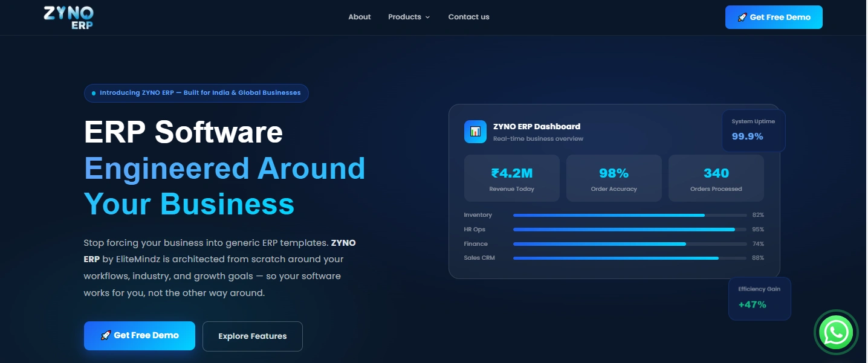
Task: Click the Your Business heading line
Action: [189, 204]
